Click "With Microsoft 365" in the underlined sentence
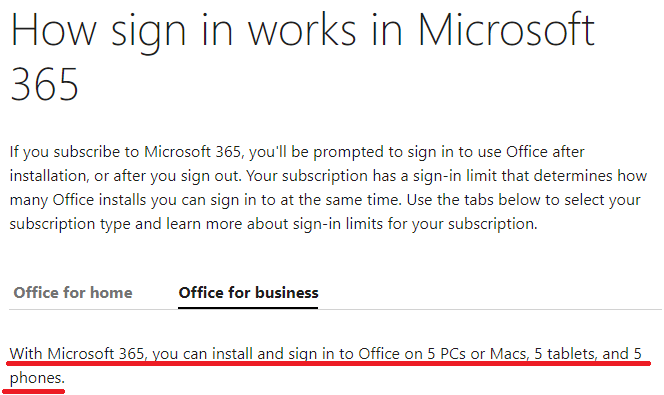The width and height of the screenshot is (664, 395). tap(78, 354)
